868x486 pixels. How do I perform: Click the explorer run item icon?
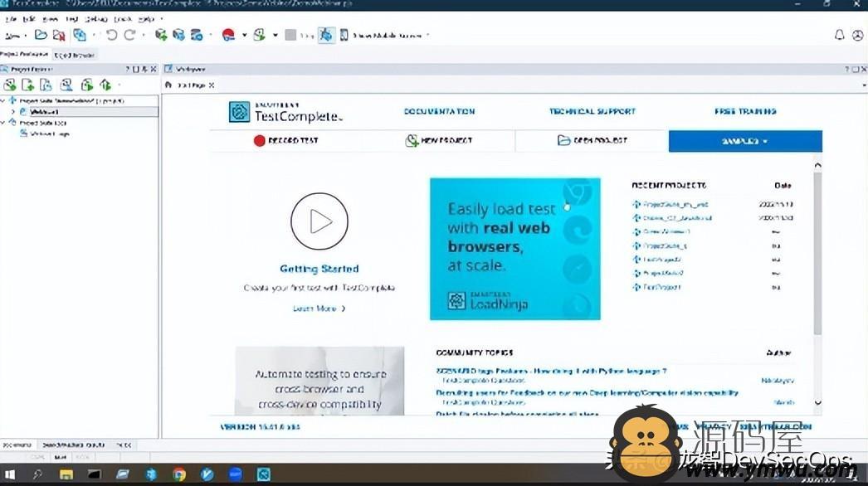(87, 85)
